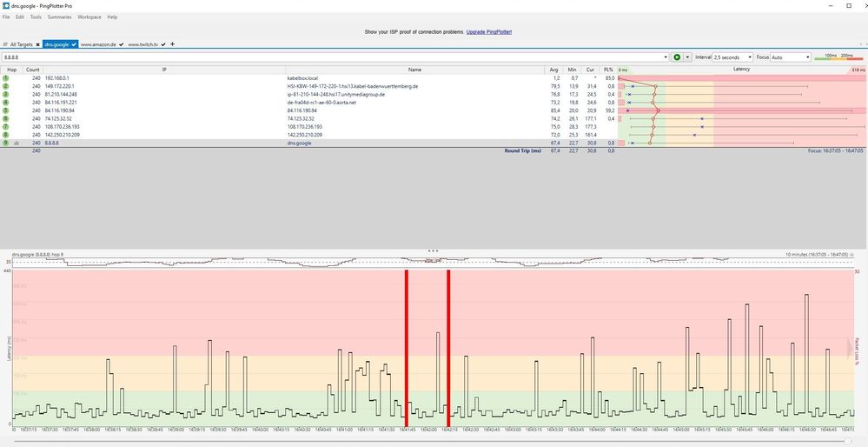Sort by the Hop column header
Viewport: 868px width, 447px height.
coord(11,70)
